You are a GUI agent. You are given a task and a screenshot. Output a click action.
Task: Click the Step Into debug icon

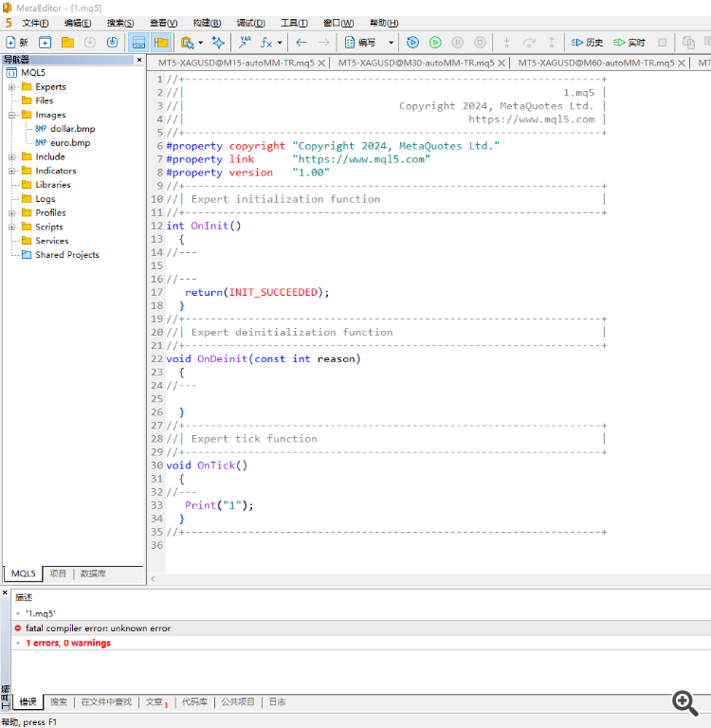(x=506, y=43)
